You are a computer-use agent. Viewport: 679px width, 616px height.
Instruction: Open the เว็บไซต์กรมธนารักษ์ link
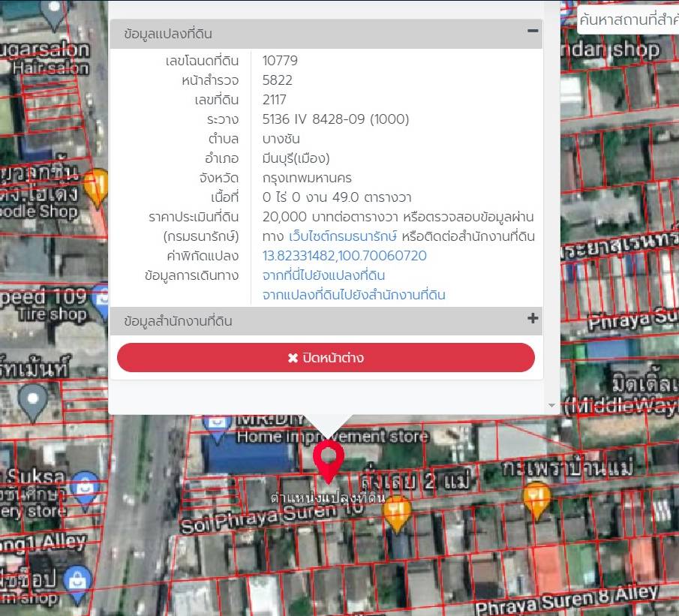[342, 236]
